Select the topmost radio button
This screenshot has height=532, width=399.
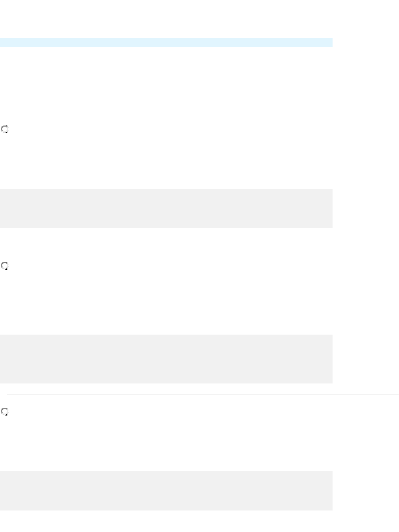[5, 129]
